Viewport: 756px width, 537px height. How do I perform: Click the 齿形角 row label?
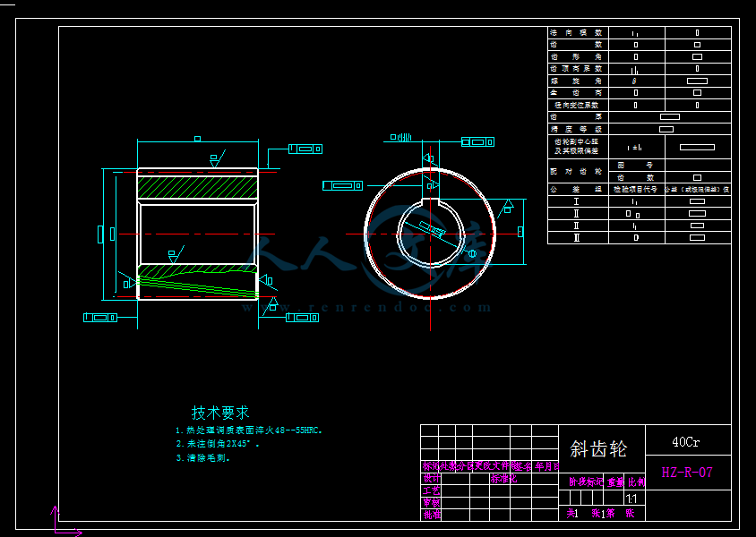tap(577, 56)
